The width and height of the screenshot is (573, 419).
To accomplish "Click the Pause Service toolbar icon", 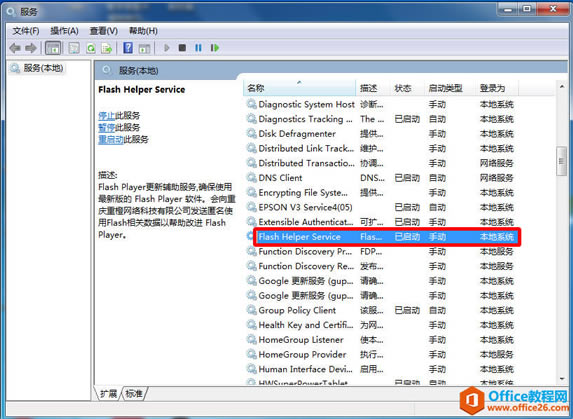I will coord(198,48).
